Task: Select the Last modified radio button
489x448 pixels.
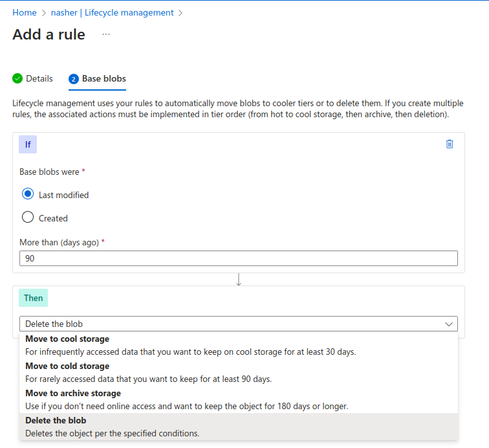Action: click(x=28, y=194)
